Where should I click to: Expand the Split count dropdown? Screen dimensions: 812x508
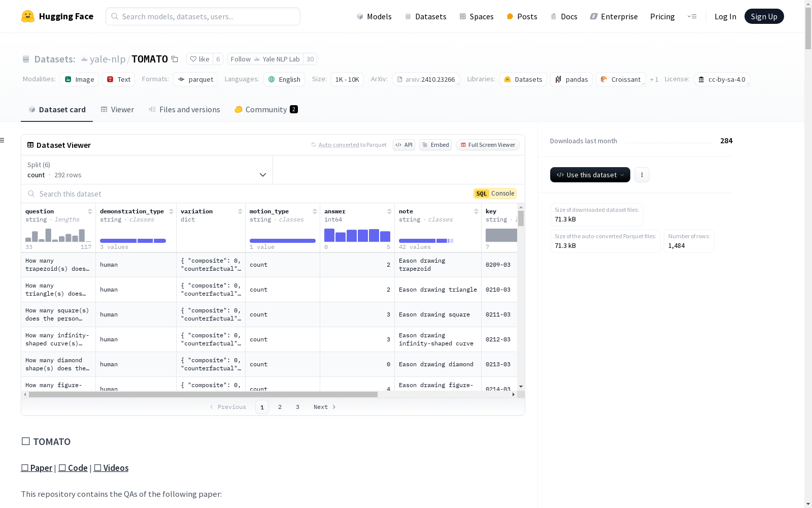point(147,170)
